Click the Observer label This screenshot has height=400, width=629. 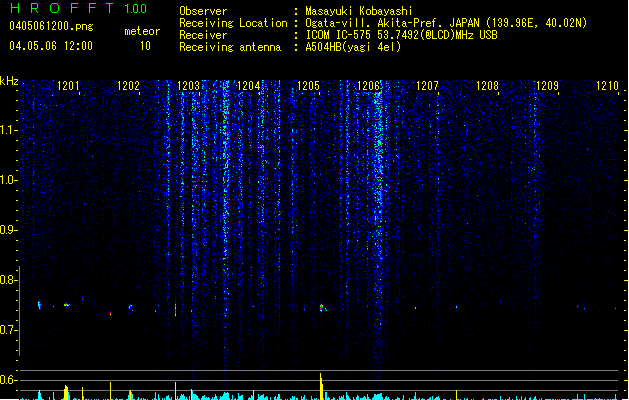[203, 11]
